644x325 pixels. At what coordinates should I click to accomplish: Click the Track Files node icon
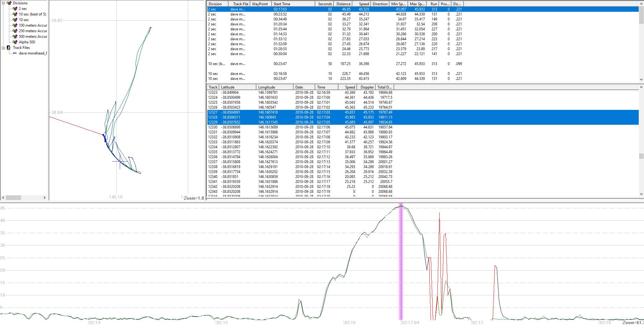[9, 48]
